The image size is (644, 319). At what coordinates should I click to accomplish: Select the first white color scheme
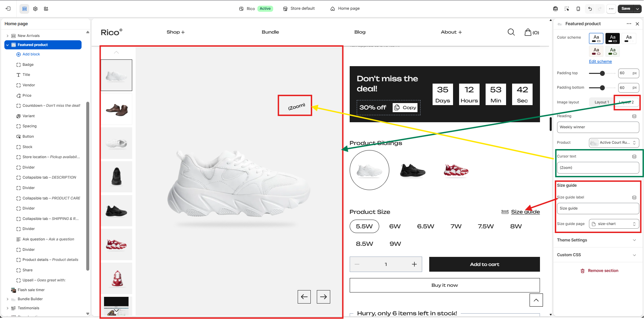(x=596, y=38)
